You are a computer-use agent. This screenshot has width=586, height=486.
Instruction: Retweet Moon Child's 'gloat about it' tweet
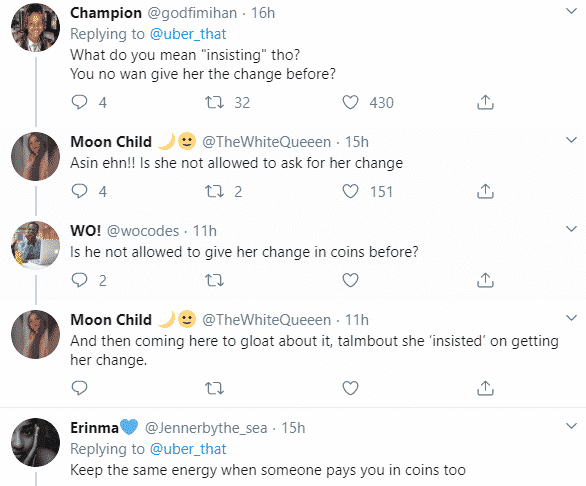[215, 388]
